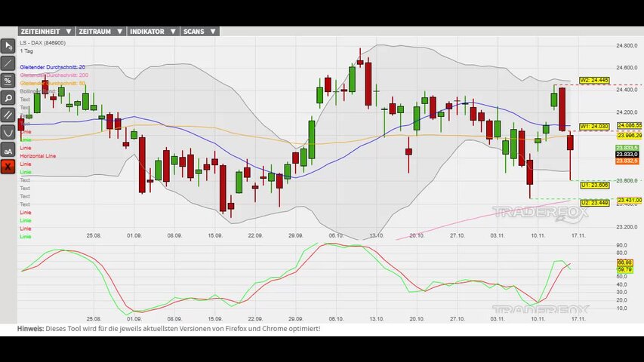Click the W2: 24.445 resistance label
Image resolution: width=644 pixels, height=362 pixels.
tap(593, 80)
